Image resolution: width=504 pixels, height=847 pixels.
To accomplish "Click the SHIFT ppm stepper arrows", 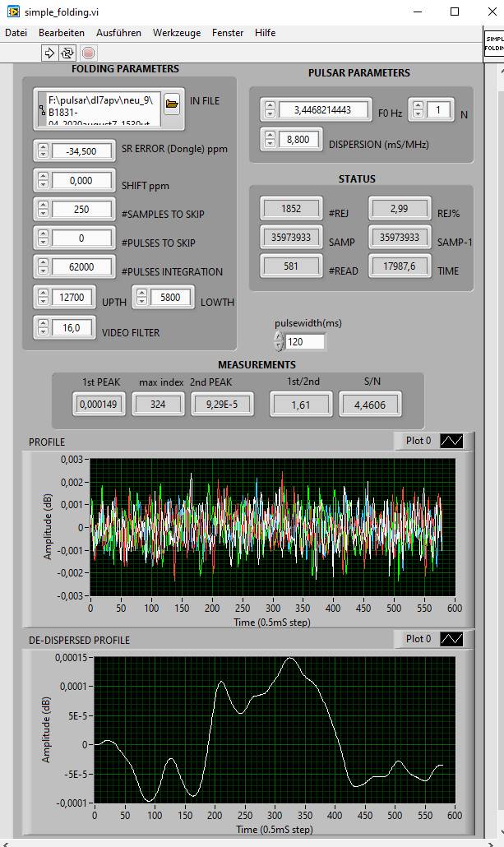I will pos(44,180).
